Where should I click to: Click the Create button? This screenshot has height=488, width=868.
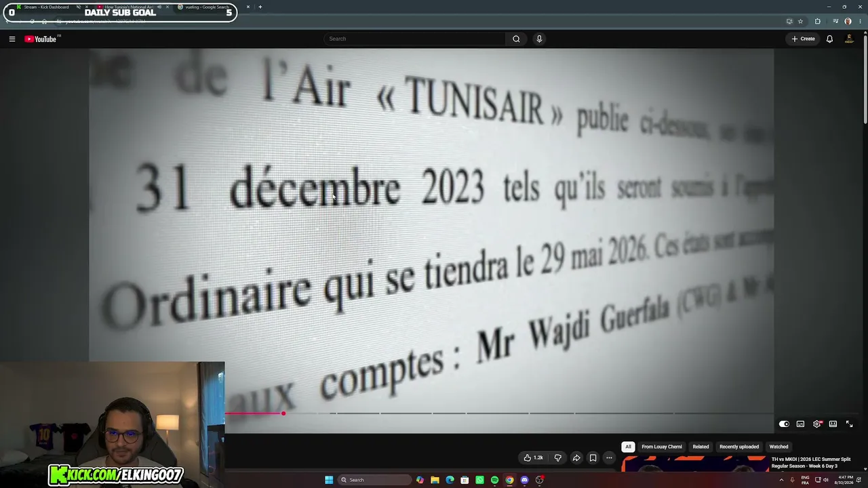[x=804, y=39]
